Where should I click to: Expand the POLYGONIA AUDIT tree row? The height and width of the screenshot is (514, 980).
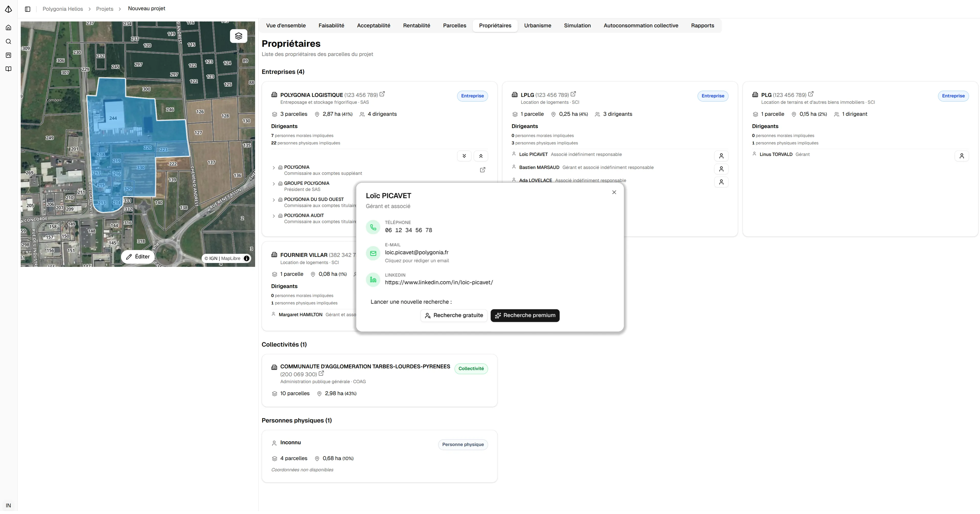pos(273,216)
